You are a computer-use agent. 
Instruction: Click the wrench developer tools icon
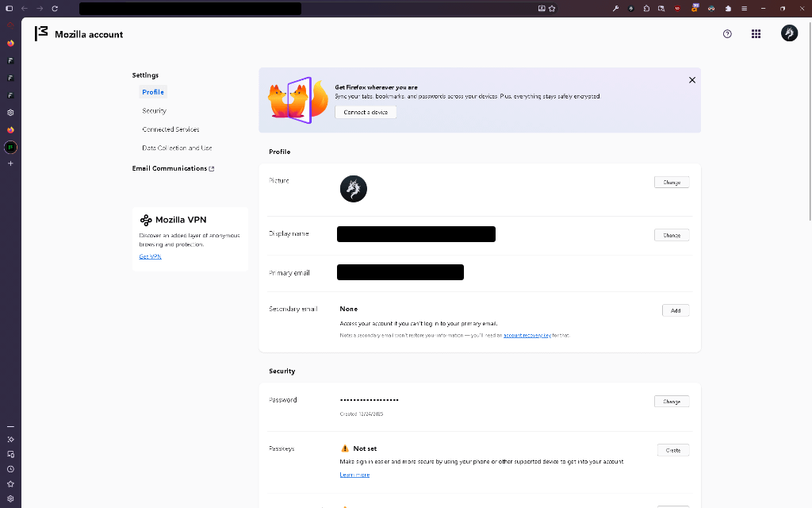[x=615, y=8]
